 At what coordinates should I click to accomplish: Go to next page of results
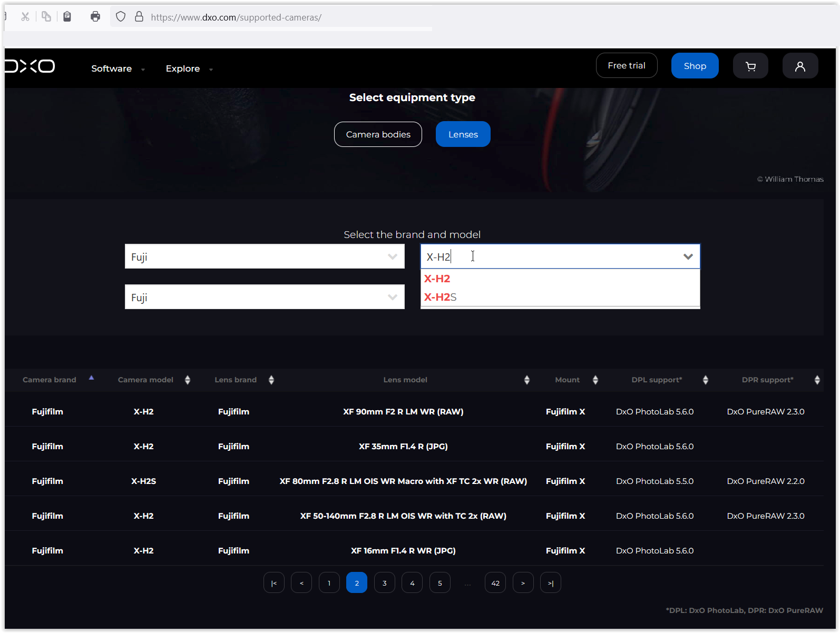523,582
